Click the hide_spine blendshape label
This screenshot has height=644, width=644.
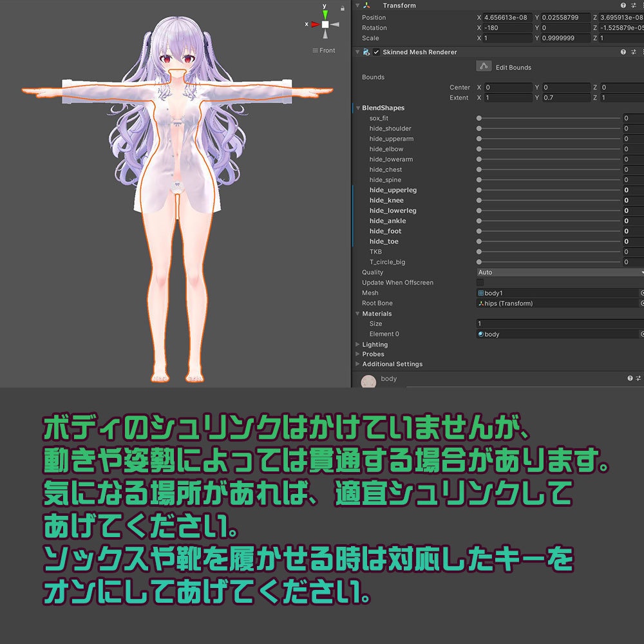385,180
